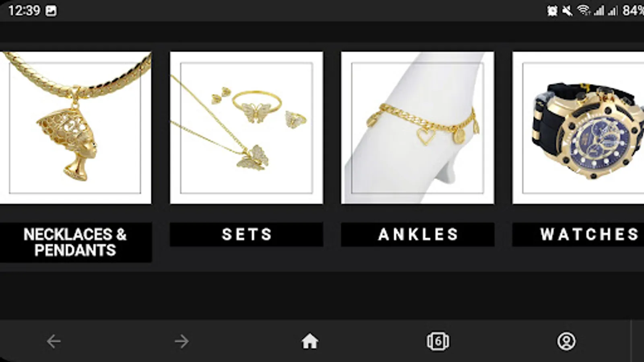Open the Ankles category label
Image resolution: width=644 pixels, height=362 pixels.
417,234
